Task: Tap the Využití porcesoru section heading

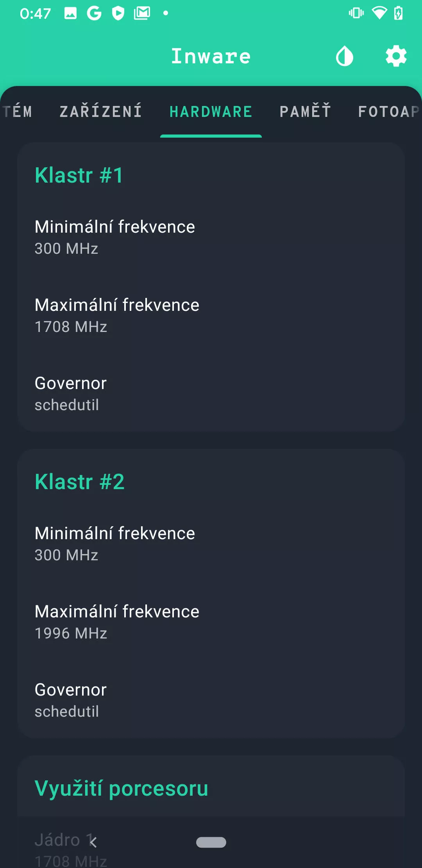Action: click(122, 788)
